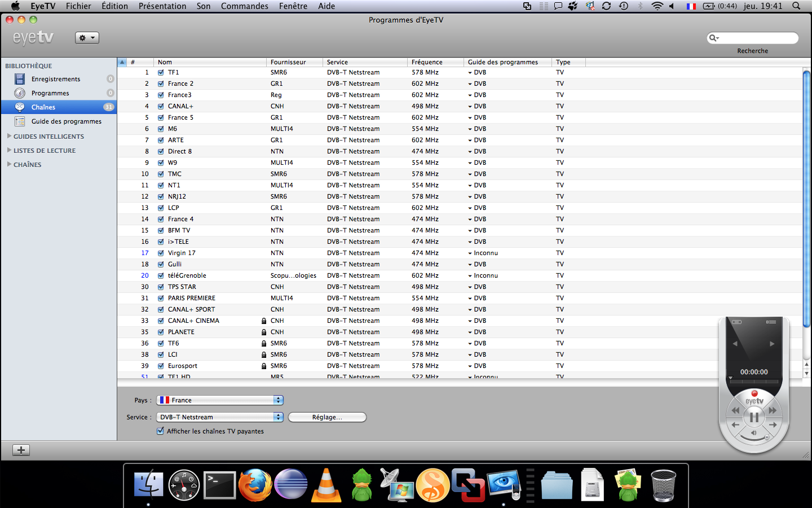Open Firefox from the Dock

point(255,485)
